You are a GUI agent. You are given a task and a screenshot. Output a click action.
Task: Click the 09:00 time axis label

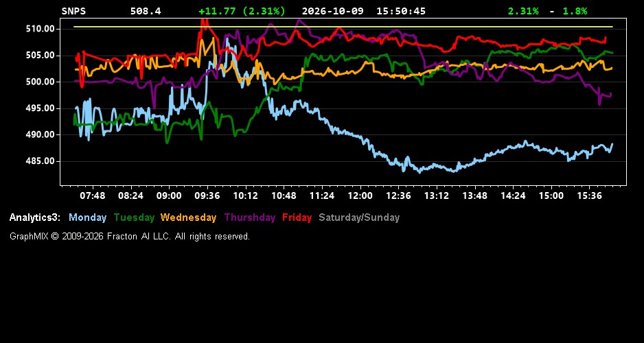pyautogui.click(x=169, y=196)
